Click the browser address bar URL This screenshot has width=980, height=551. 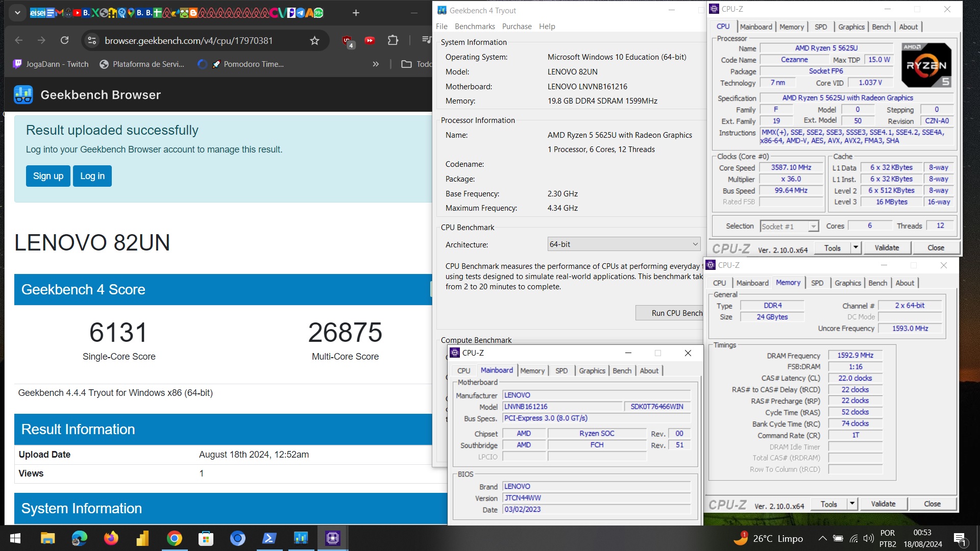click(x=189, y=40)
